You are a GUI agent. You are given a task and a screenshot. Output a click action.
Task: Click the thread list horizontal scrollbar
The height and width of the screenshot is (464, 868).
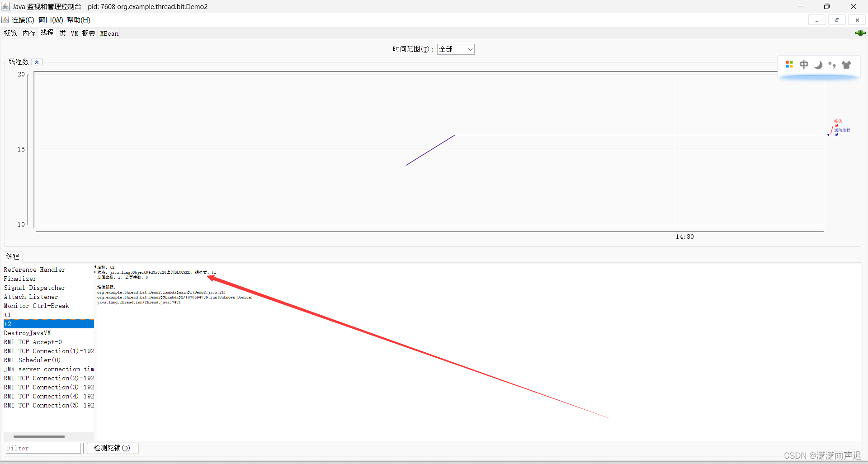pyautogui.click(x=39, y=437)
